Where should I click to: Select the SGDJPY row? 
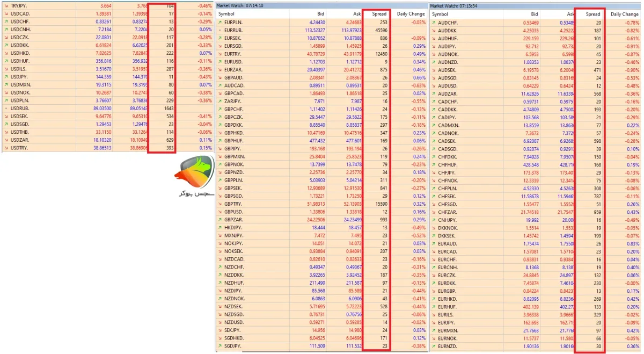(321, 346)
